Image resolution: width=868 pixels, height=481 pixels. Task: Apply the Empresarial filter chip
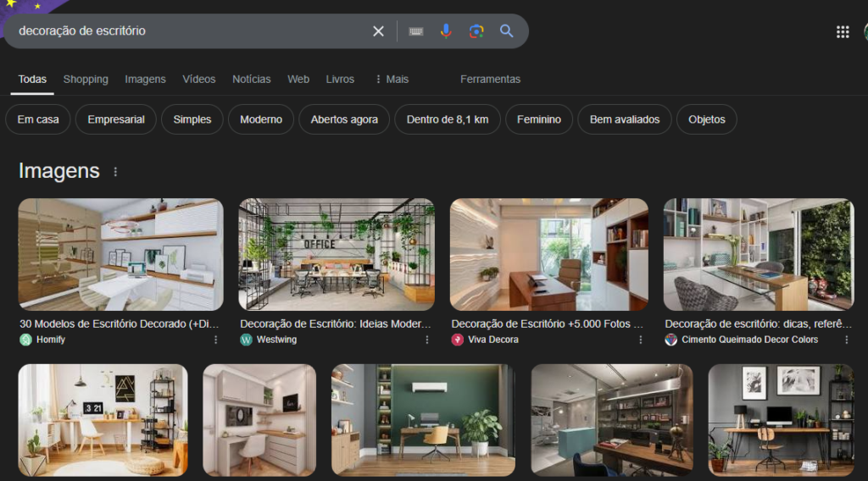pos(115,119)
